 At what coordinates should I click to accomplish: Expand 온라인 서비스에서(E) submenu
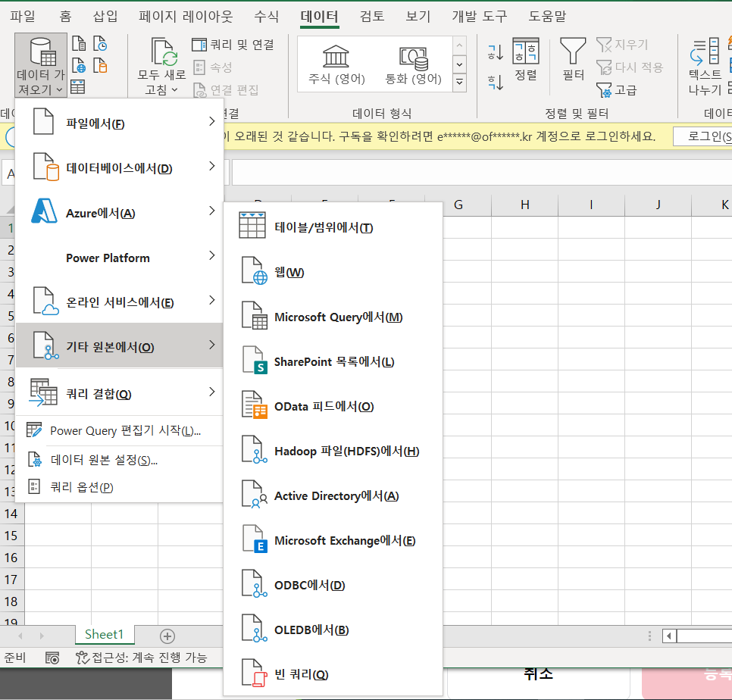[120, 302]
